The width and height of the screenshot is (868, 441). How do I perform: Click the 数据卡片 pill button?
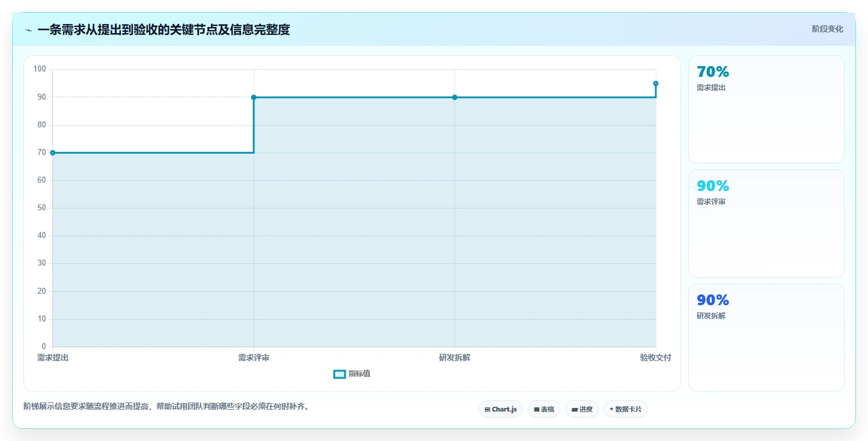click(x=626, y=409)
